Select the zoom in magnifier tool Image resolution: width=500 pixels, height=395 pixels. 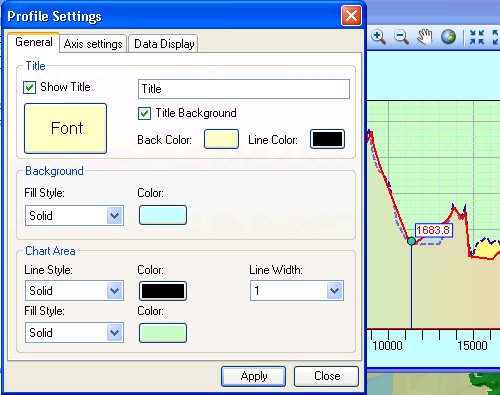point(379,37)
